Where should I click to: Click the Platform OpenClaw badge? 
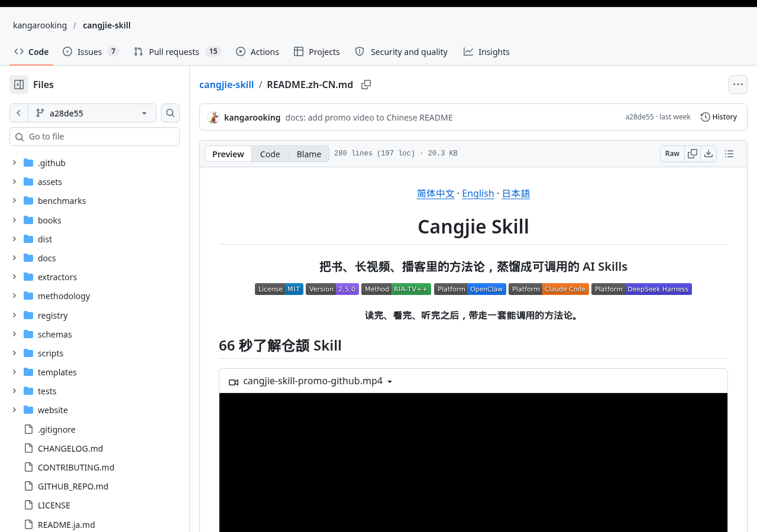pos(470,289)
